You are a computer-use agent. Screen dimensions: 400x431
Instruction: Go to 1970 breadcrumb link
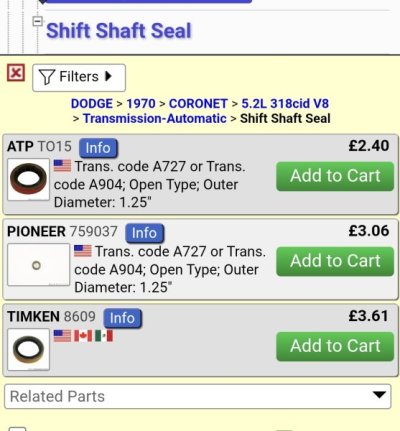(141, 103)
